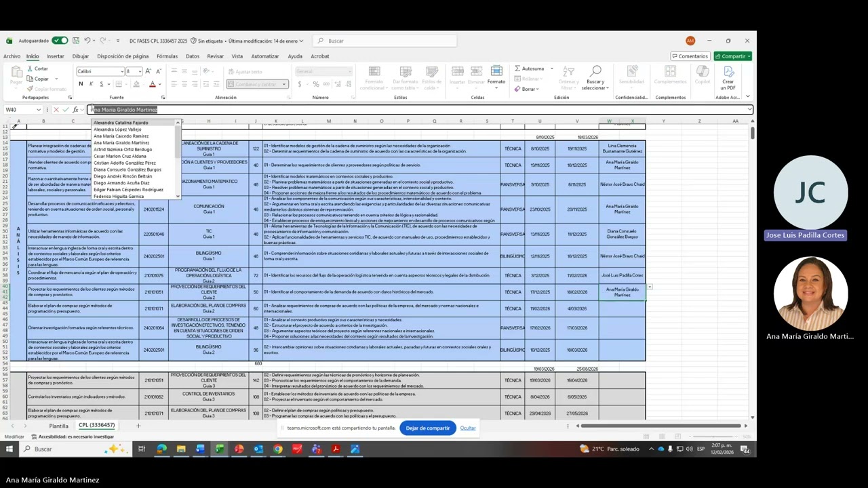This screenshot has height=488, width=868.
Task: Click the Undo arrow icon
Action: click(87, 41)
